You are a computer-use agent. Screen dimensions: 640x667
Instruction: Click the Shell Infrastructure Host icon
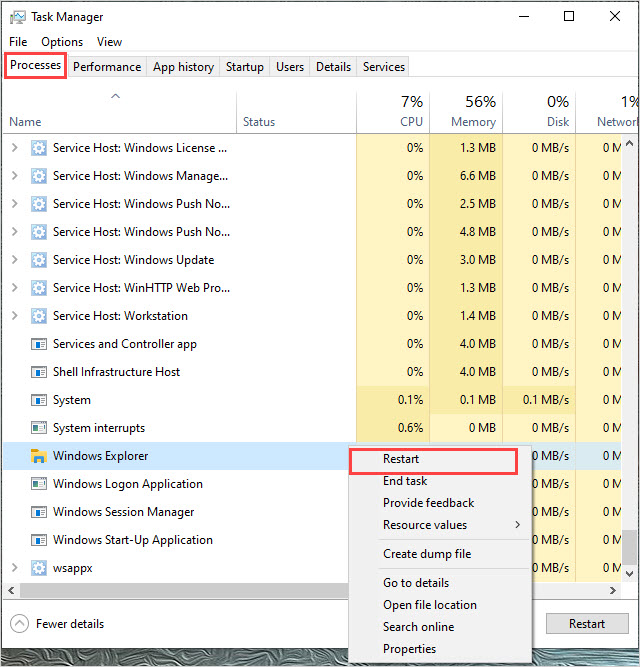pos(39,372)
